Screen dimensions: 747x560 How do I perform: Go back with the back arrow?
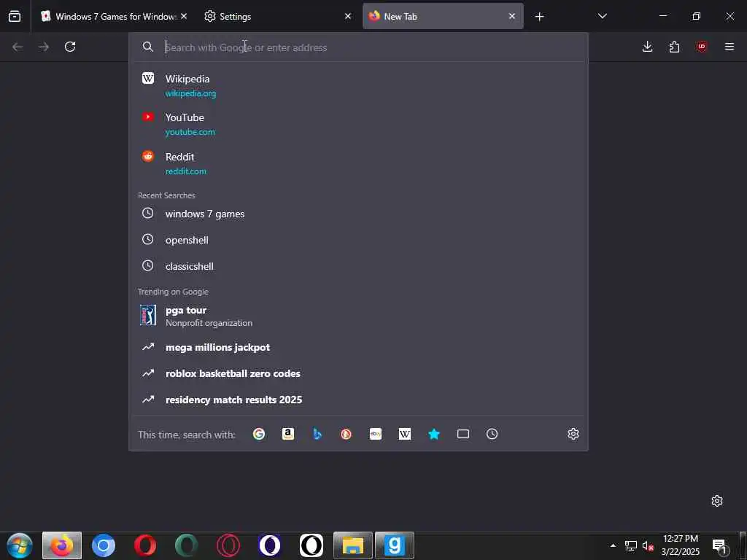18,47
